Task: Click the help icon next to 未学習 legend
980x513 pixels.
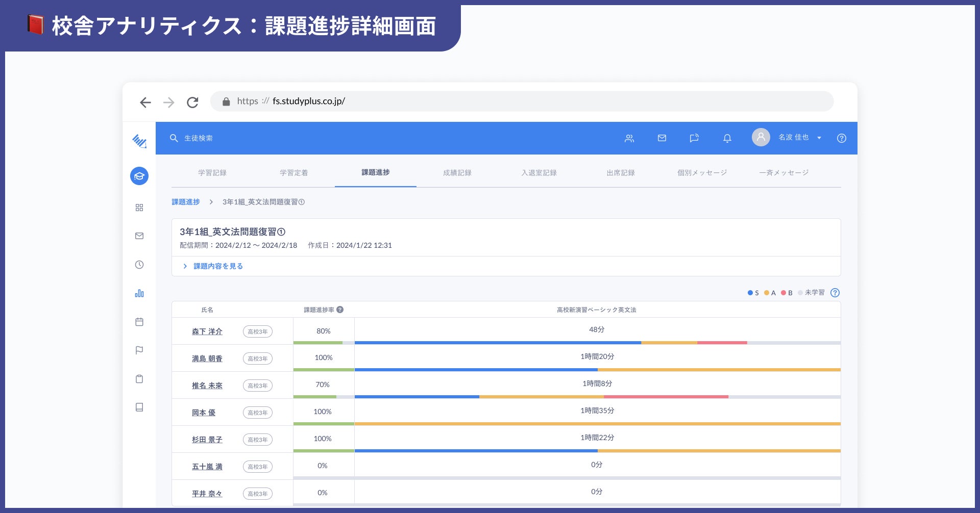Action: 835,293
